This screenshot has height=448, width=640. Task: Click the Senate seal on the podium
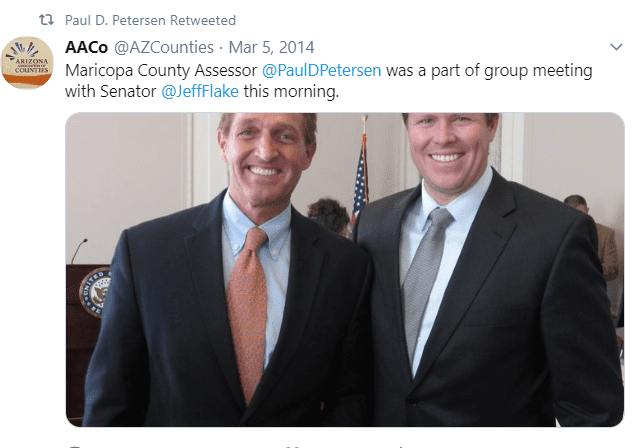coord(96,292)
